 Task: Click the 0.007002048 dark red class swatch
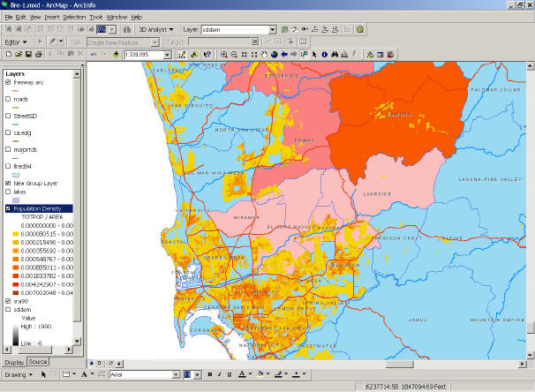15,293
